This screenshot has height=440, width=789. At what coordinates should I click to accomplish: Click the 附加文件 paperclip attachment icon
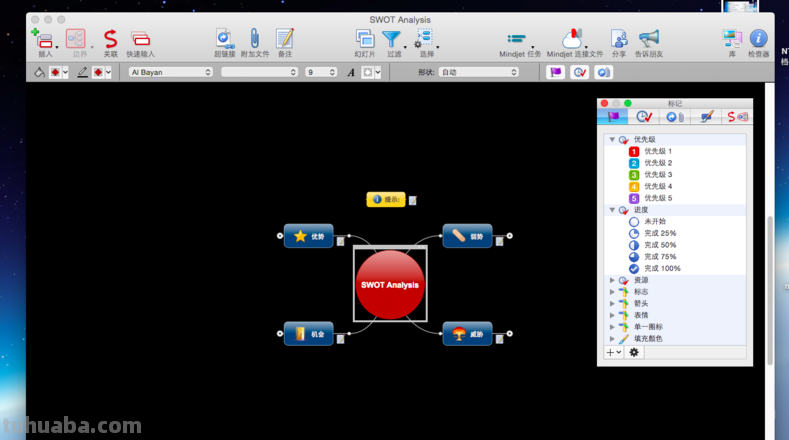[254, 39]
